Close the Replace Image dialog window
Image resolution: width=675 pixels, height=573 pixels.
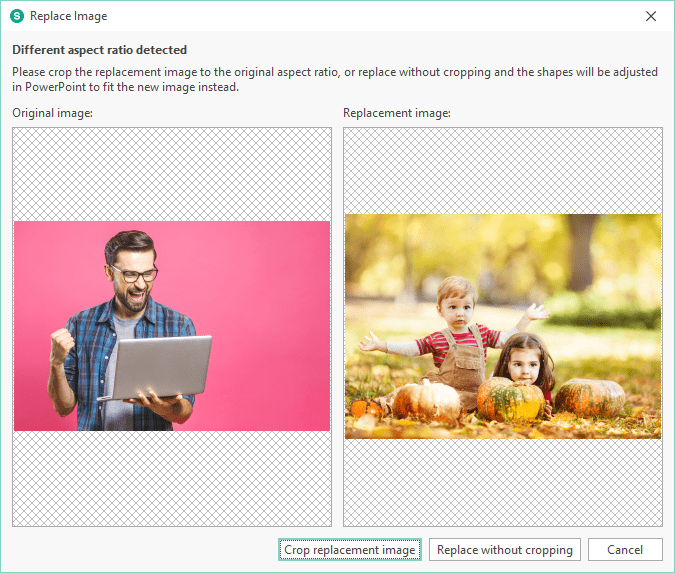click(x=651, y=16)
